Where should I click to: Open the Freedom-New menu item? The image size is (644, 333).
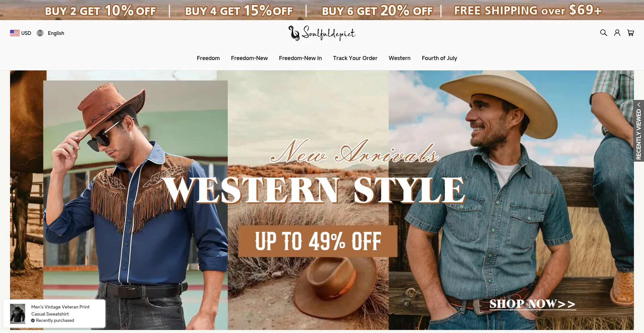pos(249,58)
